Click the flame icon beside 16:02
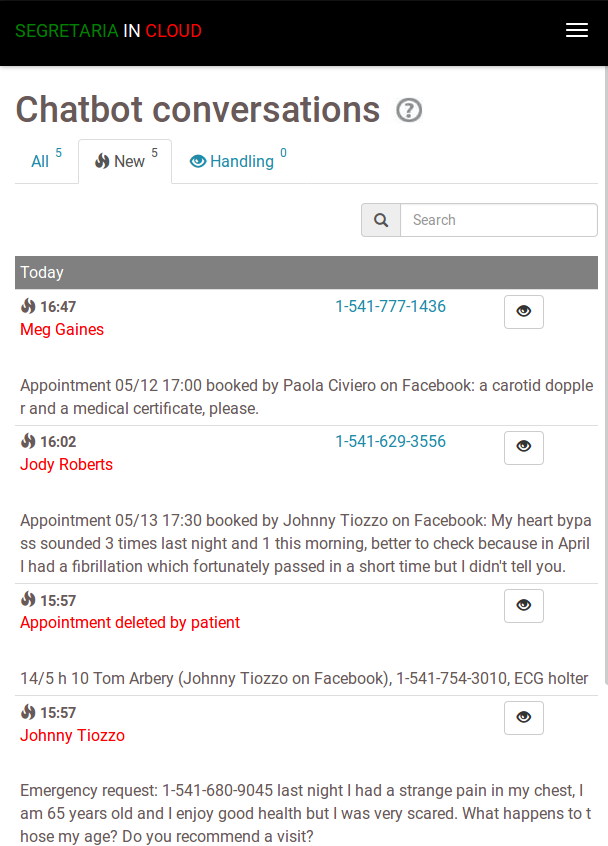Screen dimensions: 608x846 tap(28, 441)
